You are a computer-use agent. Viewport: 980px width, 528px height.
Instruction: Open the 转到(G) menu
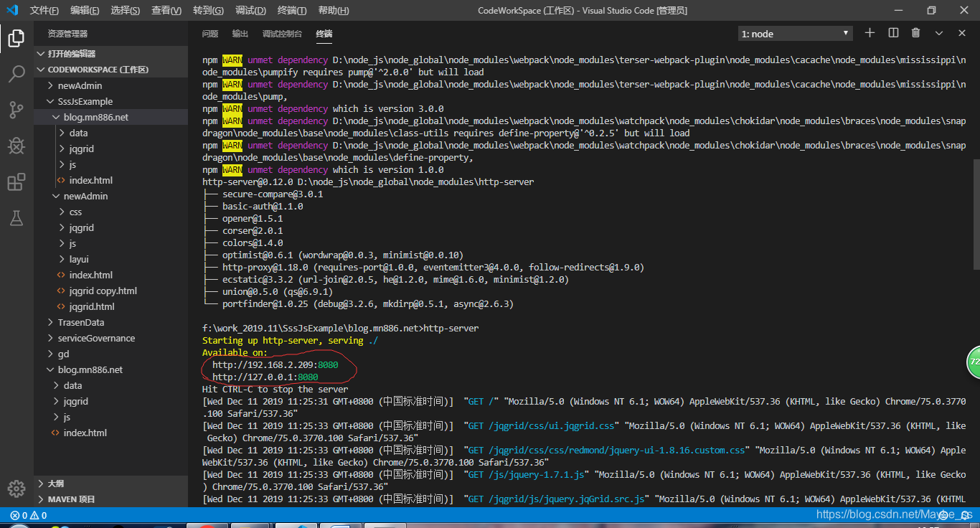pyautogui.click(x=208, y=11)
